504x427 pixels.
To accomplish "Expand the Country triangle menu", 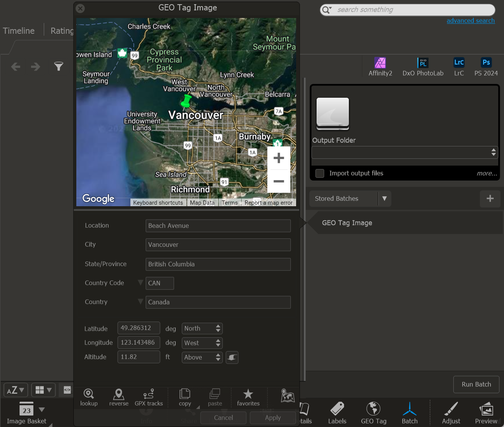I will pos(140,301).
